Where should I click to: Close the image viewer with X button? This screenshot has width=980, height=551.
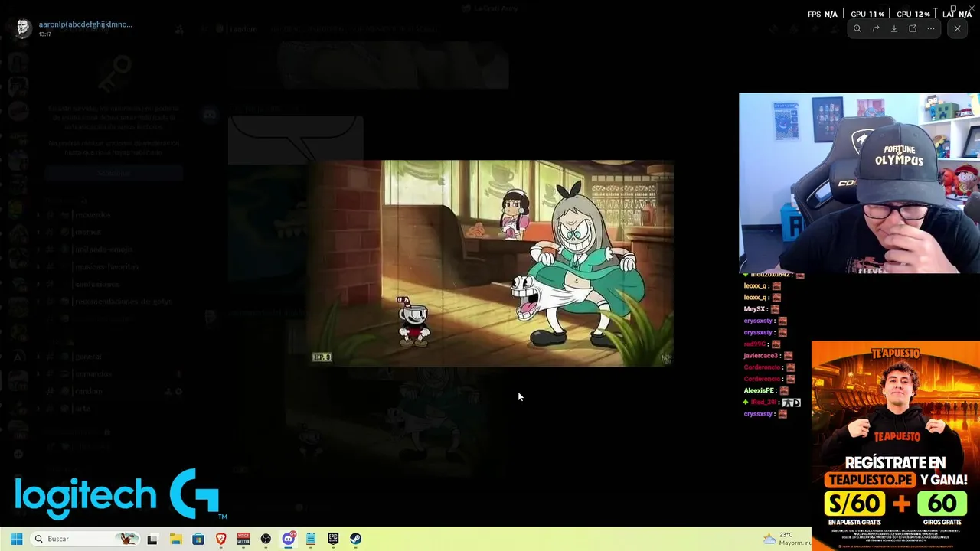(957, 29)
